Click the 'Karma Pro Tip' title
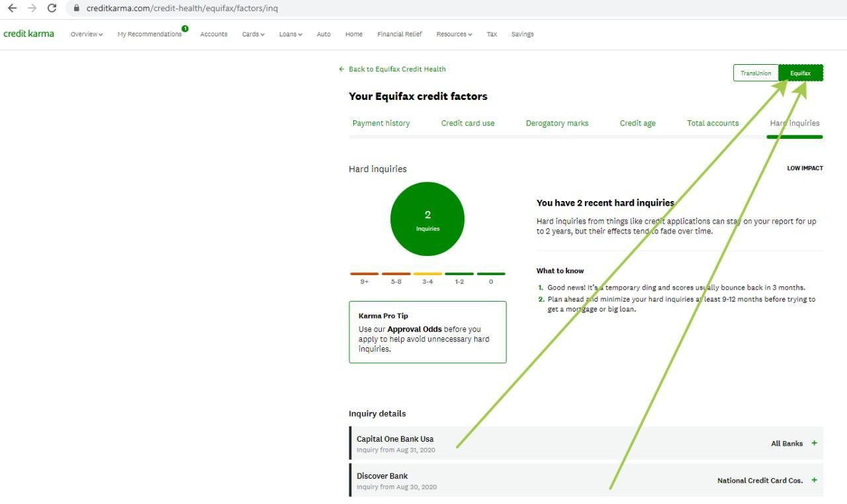 [383, 315]
